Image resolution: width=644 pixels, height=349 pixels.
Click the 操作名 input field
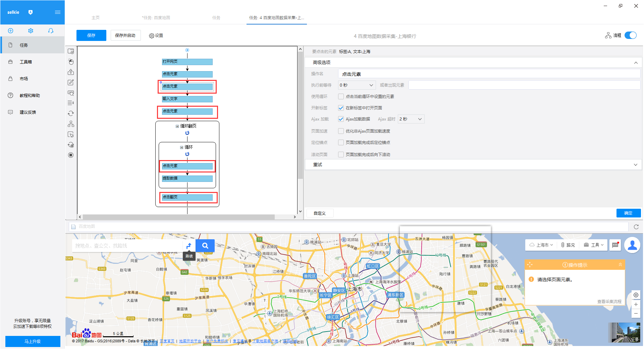[489, 74]
